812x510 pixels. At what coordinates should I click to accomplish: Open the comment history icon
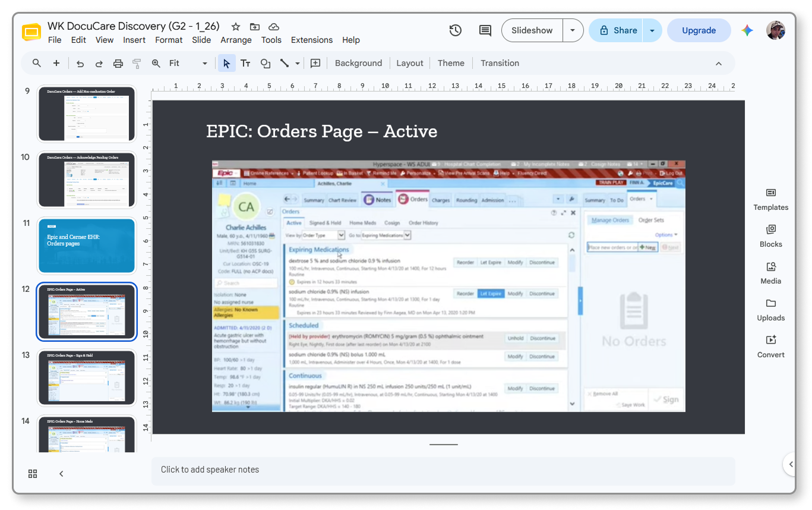tap(485, 30)
